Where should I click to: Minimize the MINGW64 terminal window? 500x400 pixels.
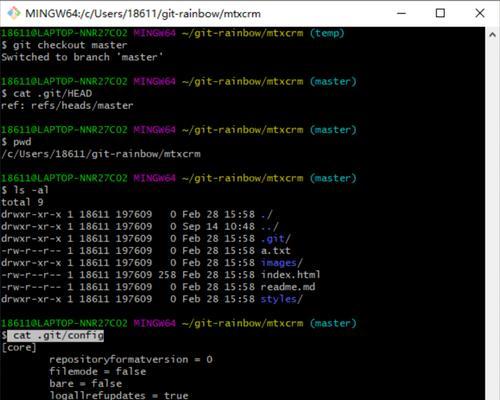point(402,13)
